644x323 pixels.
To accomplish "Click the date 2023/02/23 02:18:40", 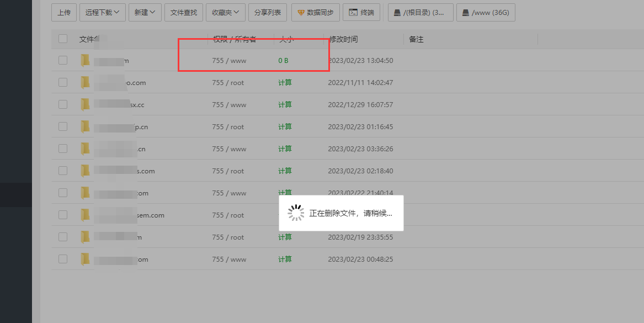I will [x=360, y=171].
